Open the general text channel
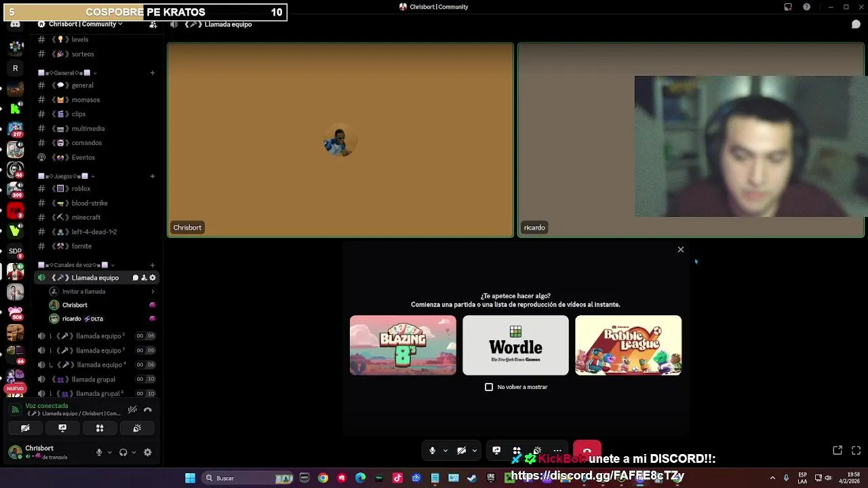This screenshot has width=868, height=488. [x=96, y=85]
